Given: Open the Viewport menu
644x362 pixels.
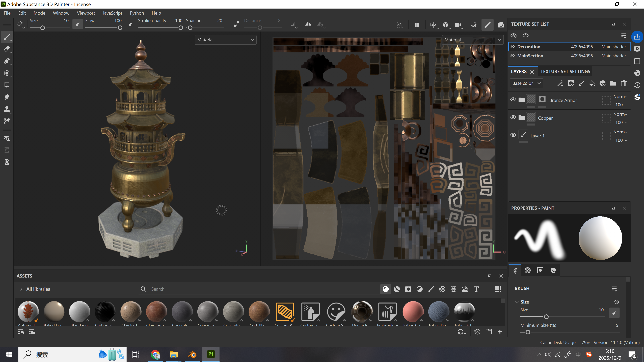Looking at the screenshot, I should click(x=86, y=13).
